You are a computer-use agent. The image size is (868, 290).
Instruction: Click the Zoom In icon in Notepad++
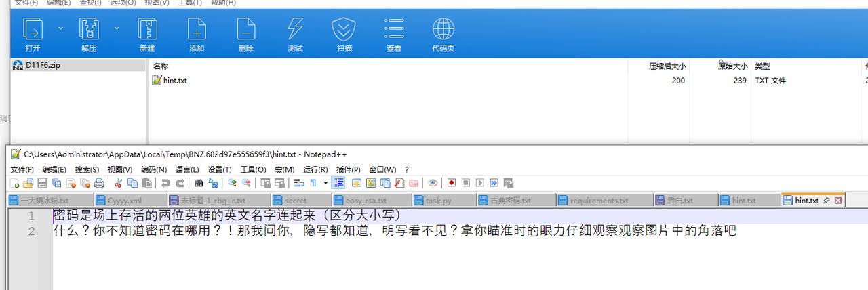pyautogui.click(x=232, y=183)
